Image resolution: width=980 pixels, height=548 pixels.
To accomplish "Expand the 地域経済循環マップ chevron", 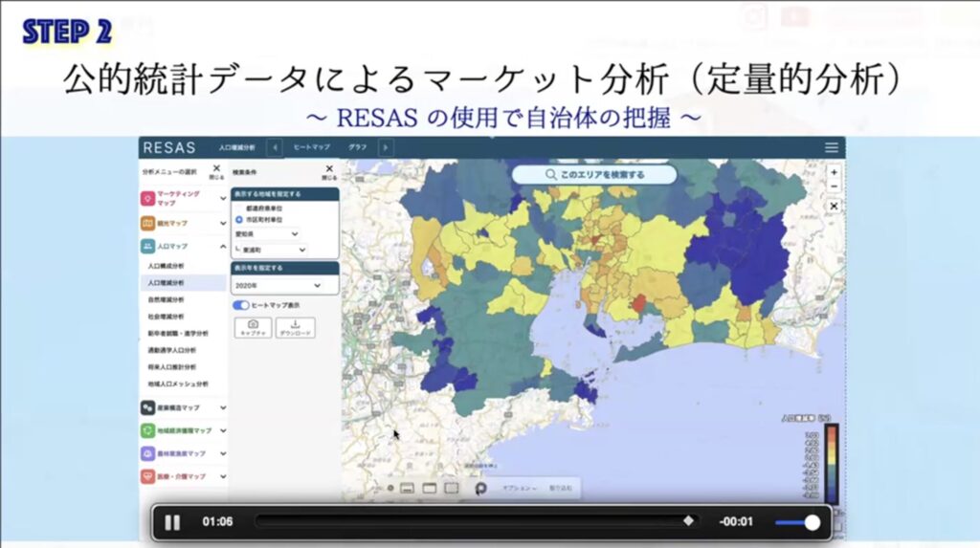I will point(223,430).
